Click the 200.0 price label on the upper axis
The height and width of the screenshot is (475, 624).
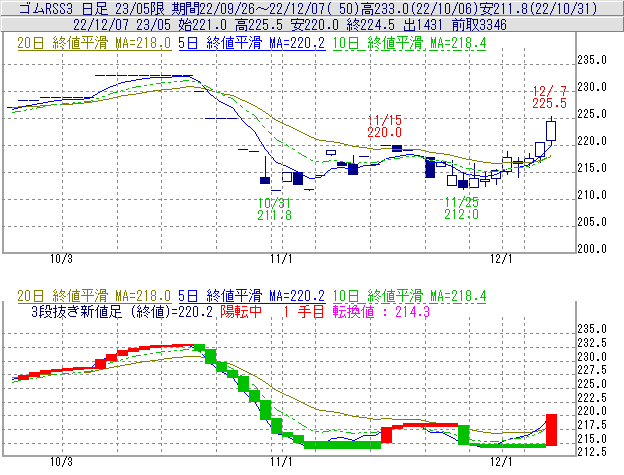(x=592, y=249)
